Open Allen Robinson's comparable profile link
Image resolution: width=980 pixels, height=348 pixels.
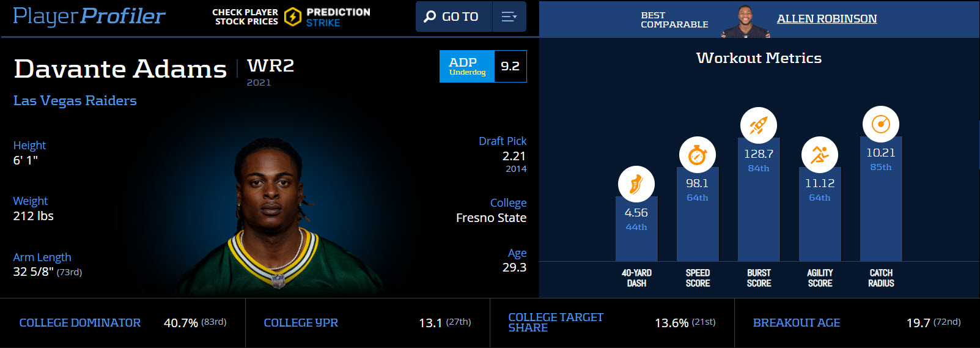tap(827, 19)
